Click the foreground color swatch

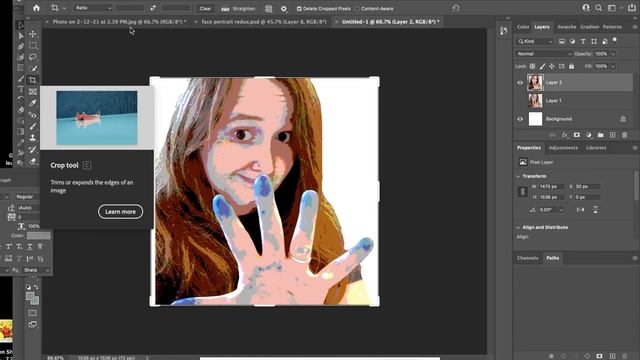click(x=30, y=296)
